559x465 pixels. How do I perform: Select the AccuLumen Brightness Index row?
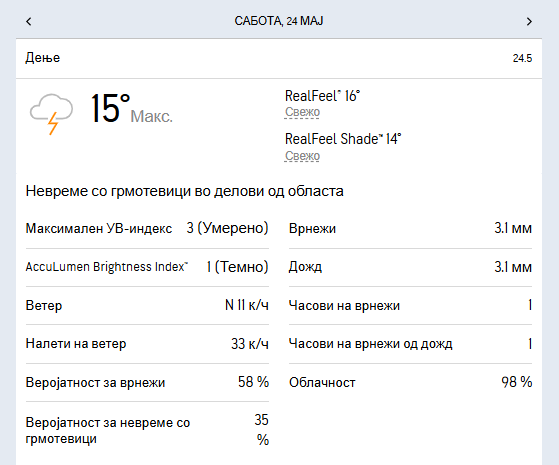147,267
